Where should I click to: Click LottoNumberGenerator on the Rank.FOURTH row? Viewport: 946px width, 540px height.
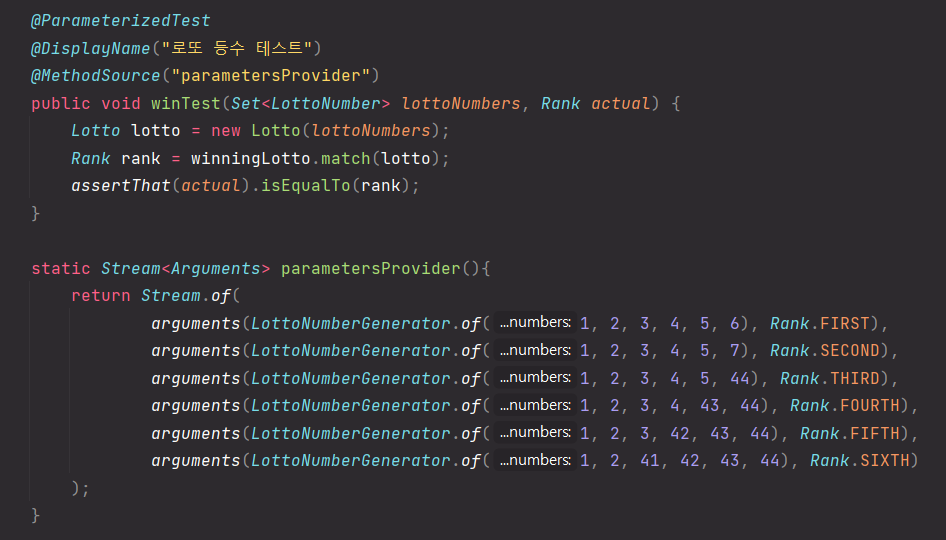(x=351, y=405)
